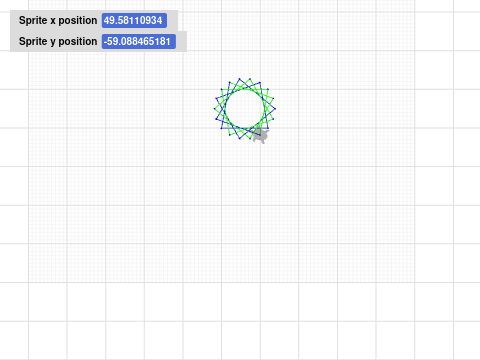Viewport: 480px width, 360px height.
Task: Click the gray turtle sprite
Action: pyautogui.click(x=261, y=136)
